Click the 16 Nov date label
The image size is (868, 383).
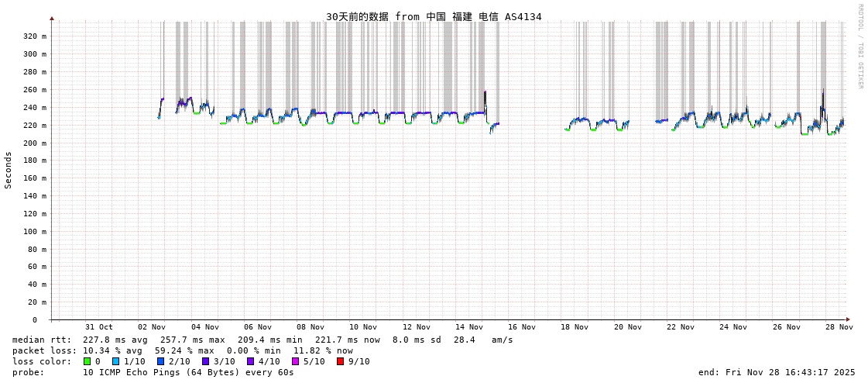pos(522,327)
